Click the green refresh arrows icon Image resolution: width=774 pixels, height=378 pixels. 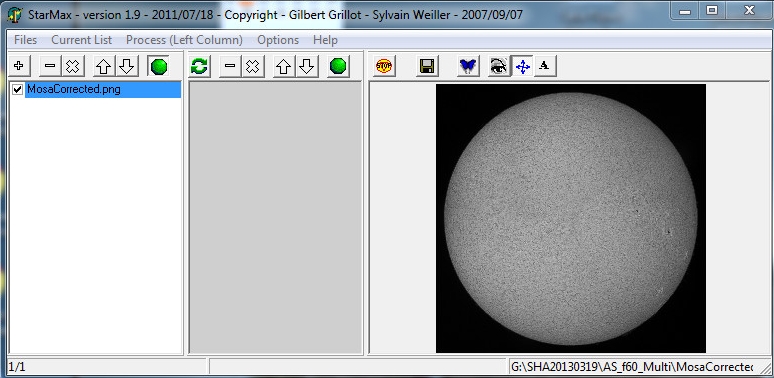pos(199,66)
